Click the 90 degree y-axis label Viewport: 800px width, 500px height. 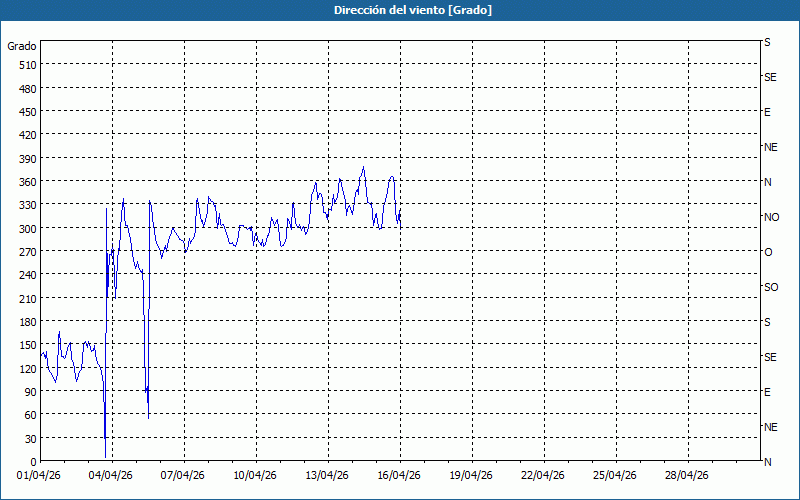click(30, 392)
